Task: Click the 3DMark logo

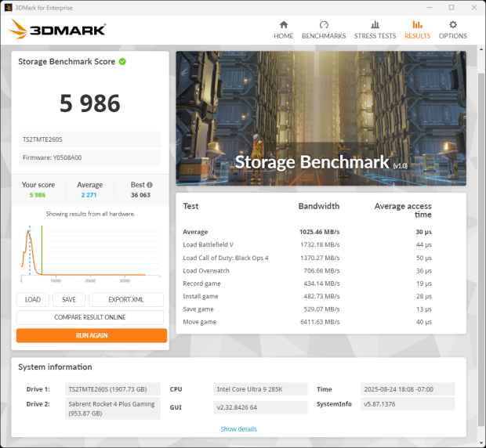Action: click(57, 31)
